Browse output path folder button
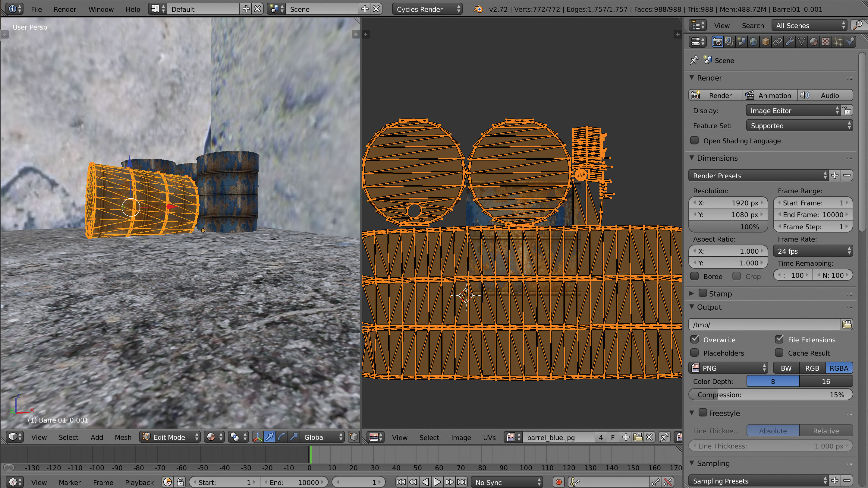 tap(847, 325)
